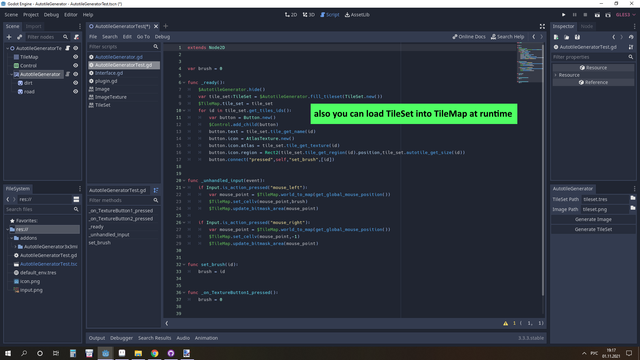Open the Node tab beside Inspector

587,26
